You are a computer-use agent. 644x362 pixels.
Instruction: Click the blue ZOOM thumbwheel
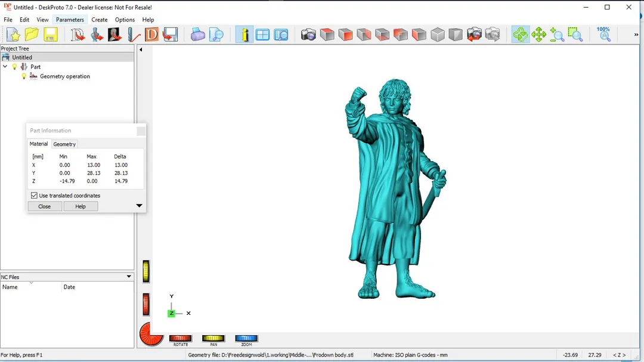[246, 338]
